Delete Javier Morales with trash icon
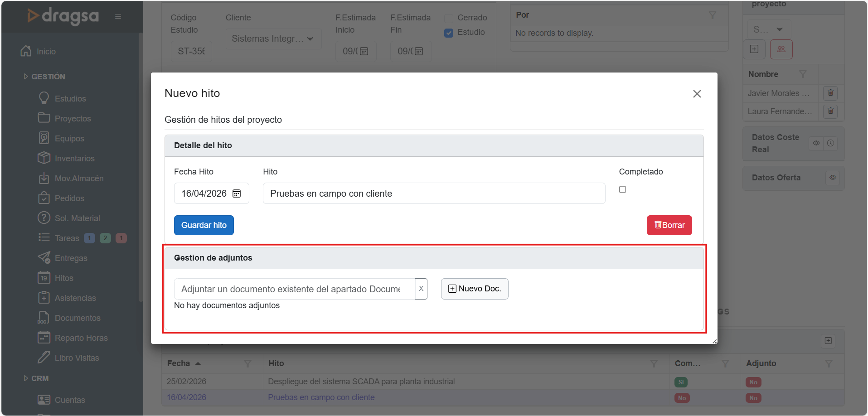 [x=830, y=93]
